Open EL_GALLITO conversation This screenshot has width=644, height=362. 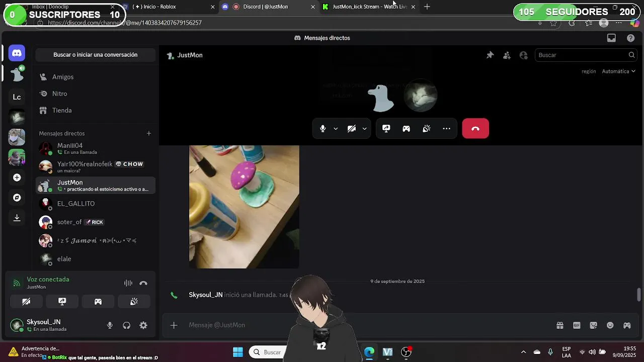coord(96,204)
